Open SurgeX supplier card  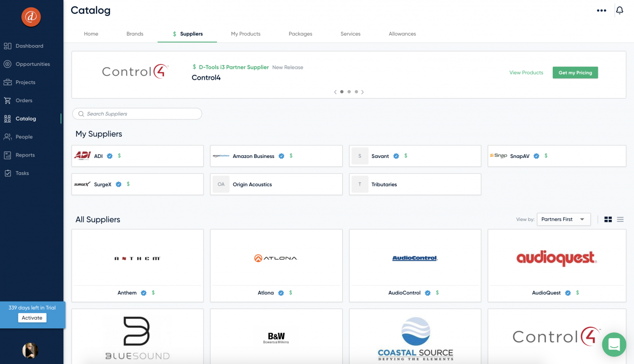[x=138, y=184]
